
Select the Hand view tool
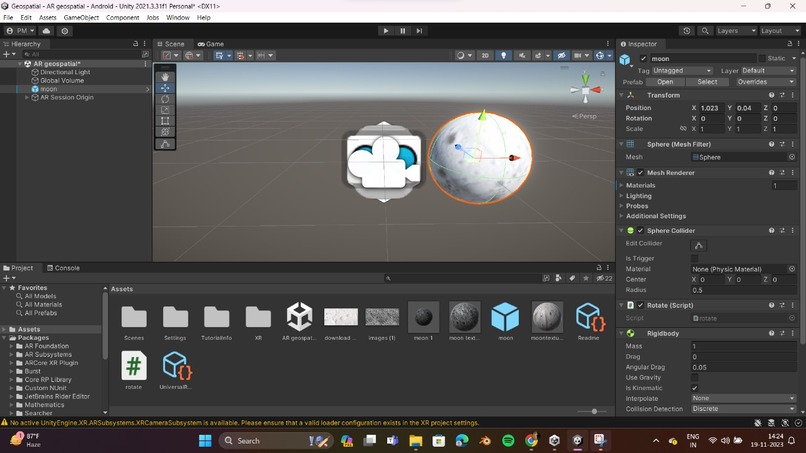point(165,77)
